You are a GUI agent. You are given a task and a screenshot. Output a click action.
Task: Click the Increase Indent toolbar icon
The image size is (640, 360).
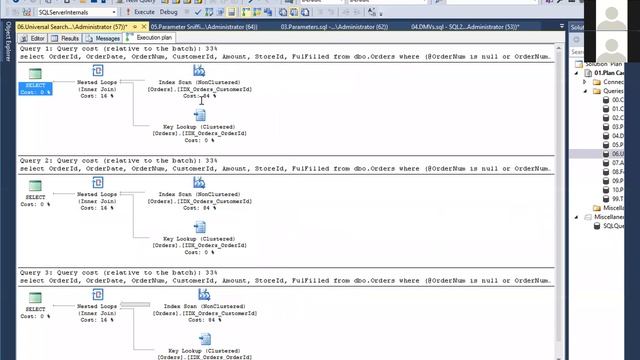pyautogui.click(x=356, y=12)
